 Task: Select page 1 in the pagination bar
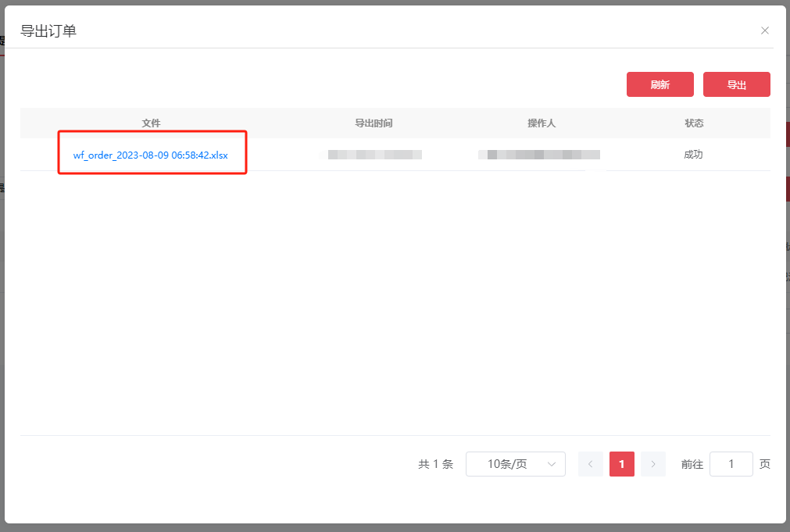click(621, 463)
